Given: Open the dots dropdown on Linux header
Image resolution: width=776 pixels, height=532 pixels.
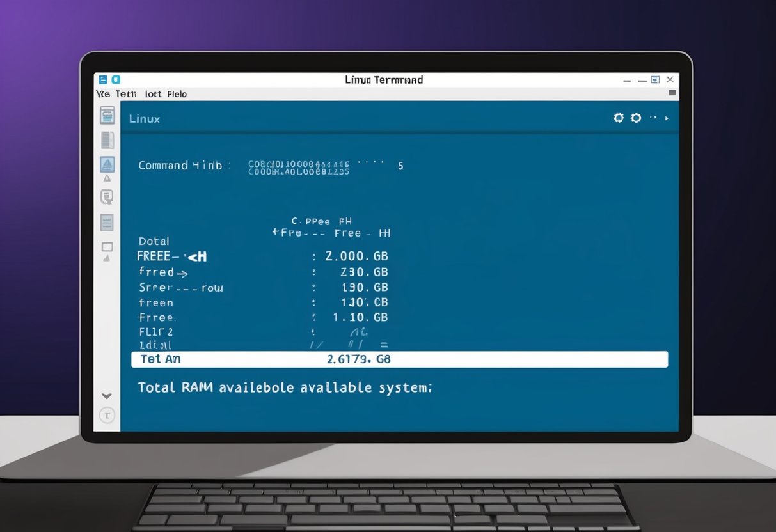Looking at the screenshot, I should point(653,117).
